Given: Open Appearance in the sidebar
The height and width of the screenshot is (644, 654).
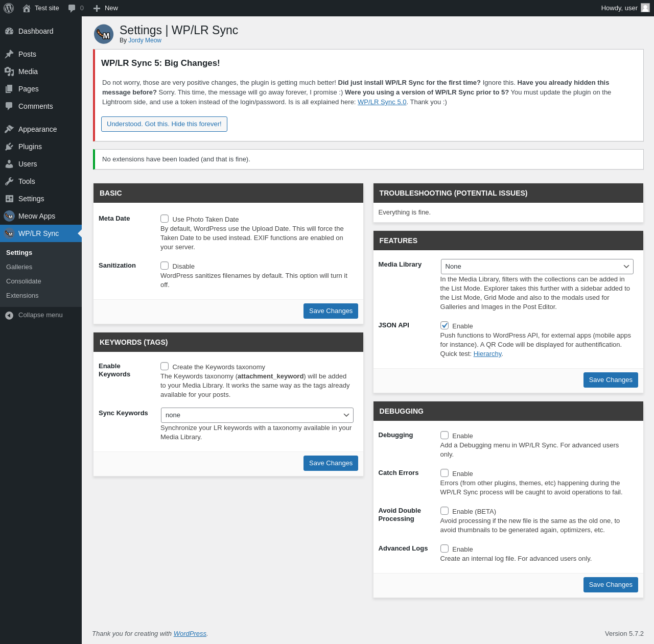Looking at the screenshot, I should pos(41,129).
